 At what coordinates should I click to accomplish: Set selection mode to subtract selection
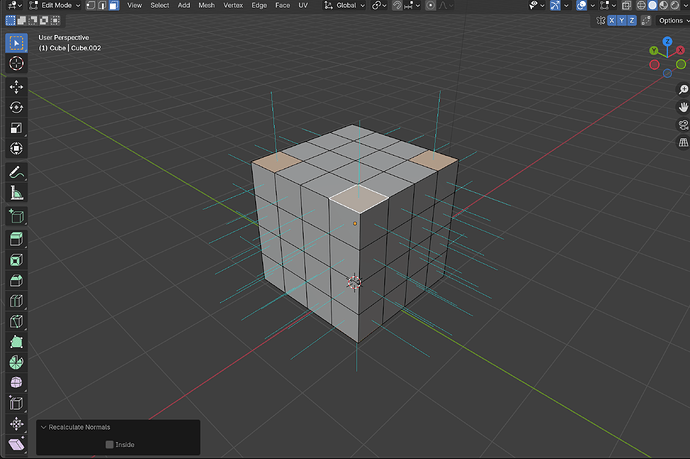[33, 20]
